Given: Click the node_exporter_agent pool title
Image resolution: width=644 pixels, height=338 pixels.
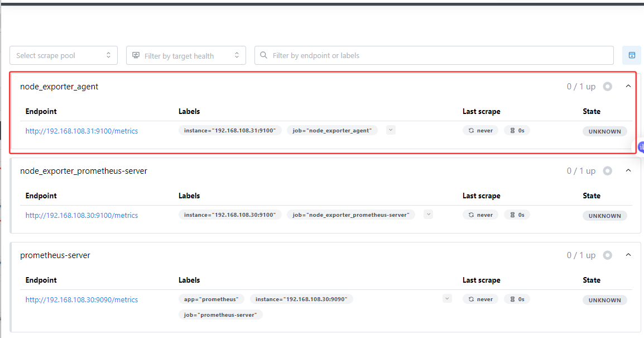Looking at the screenshot, I should tap(59, 87).
